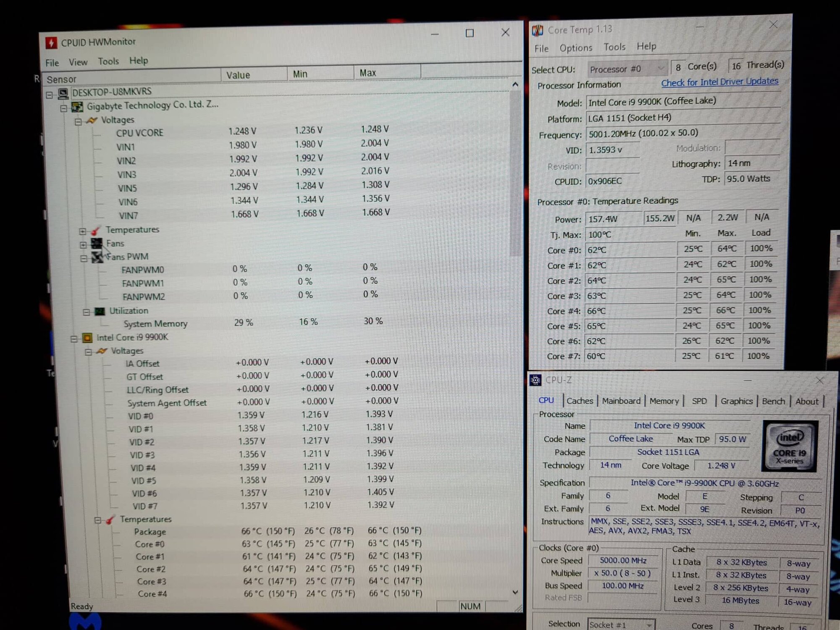
Task: Switch to the Mainboard tab in CPU-Z
Action: coord(621,401)
